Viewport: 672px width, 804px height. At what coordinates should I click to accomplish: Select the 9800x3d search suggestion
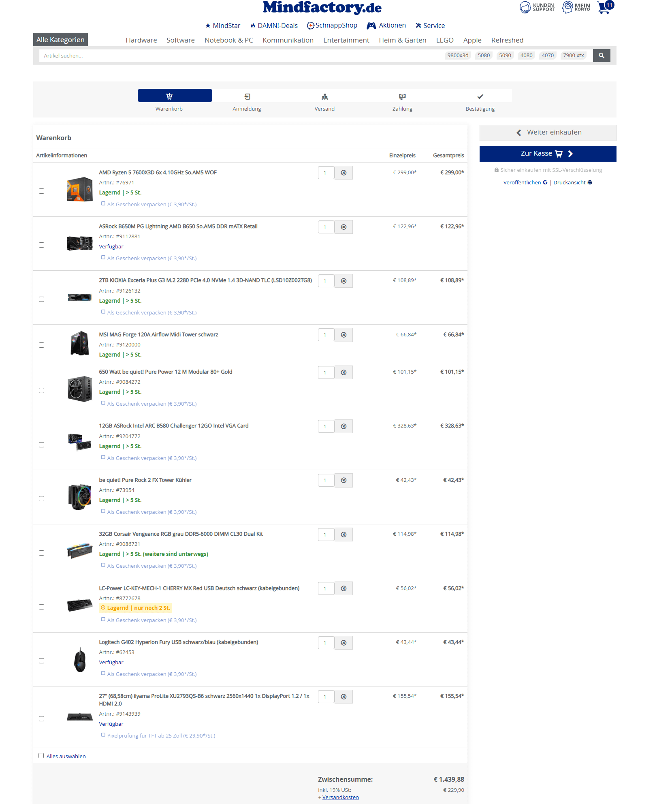pos(458,56)
